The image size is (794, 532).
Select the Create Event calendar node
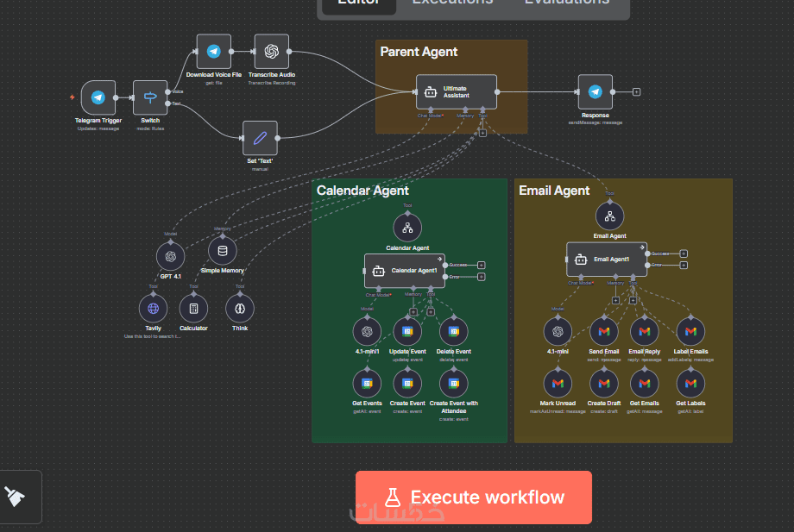(x=407, y=384)
